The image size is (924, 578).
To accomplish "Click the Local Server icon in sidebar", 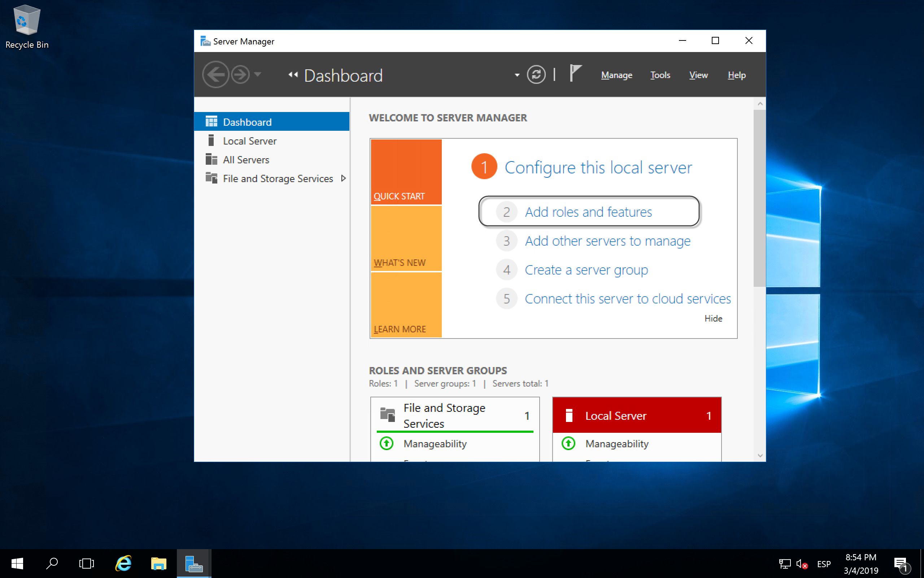I will click(x=211, y=140).
